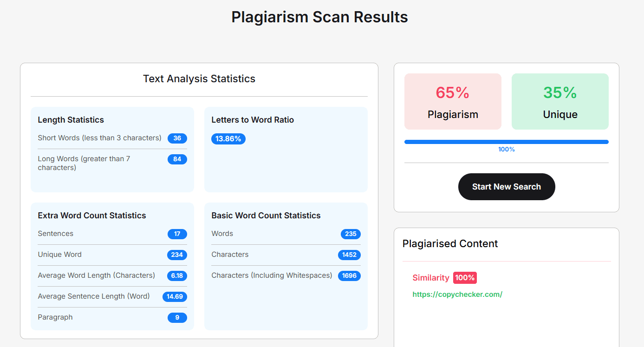Click the Similarity 100% badge
The height and width of the screenshot is (347, 644).
tap(465, 277)
